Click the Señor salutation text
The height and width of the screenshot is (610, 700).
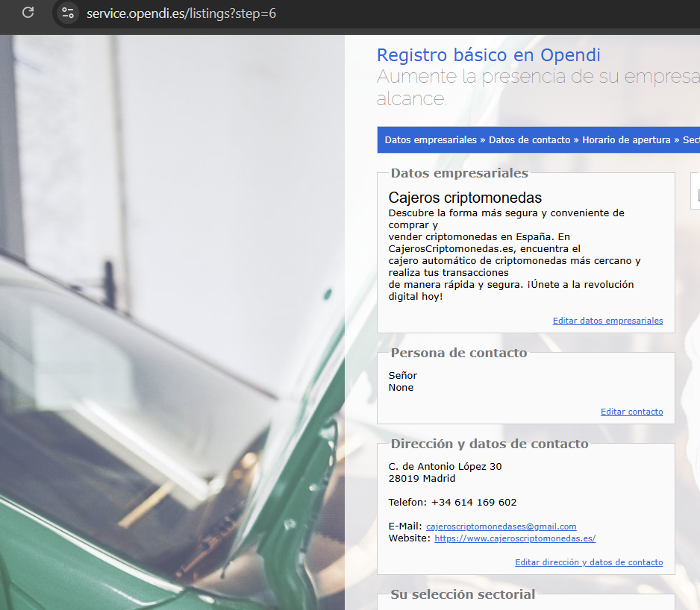point(402,376)
